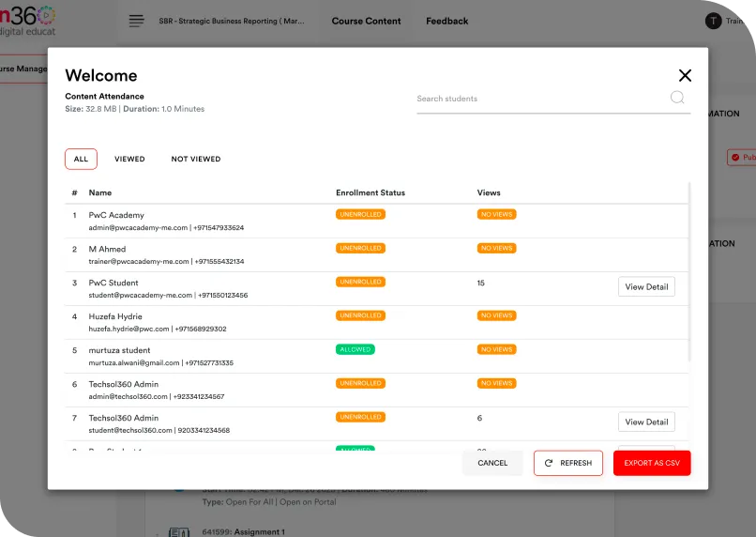Click the refresh arrow icon
This screenshot has height=537, width=756.
point(548,463)
